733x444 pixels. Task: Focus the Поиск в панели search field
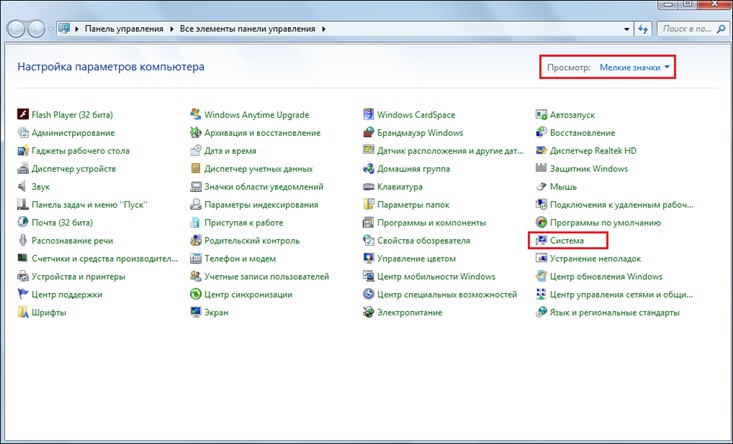(x=693, y=29)
